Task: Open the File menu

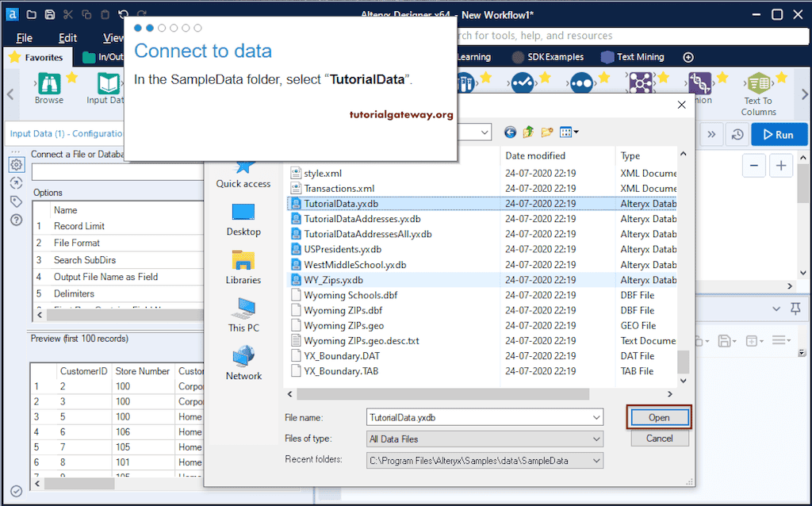Action: 25,37
